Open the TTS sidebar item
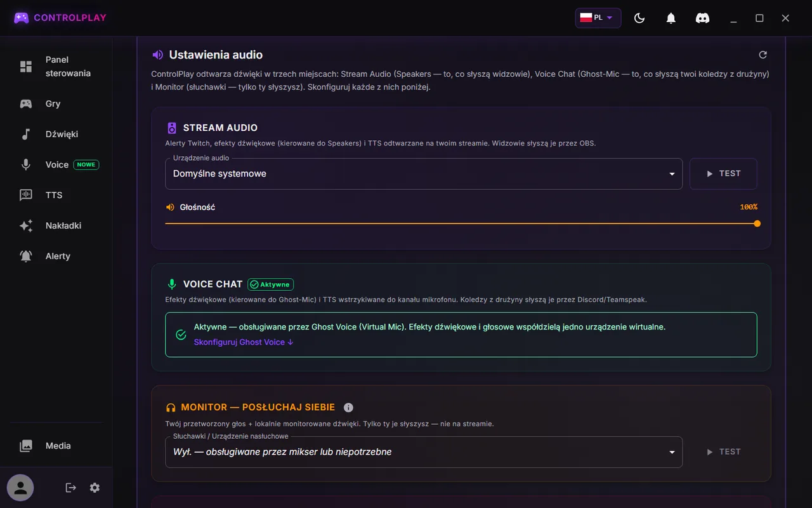 tap(56, 195)
